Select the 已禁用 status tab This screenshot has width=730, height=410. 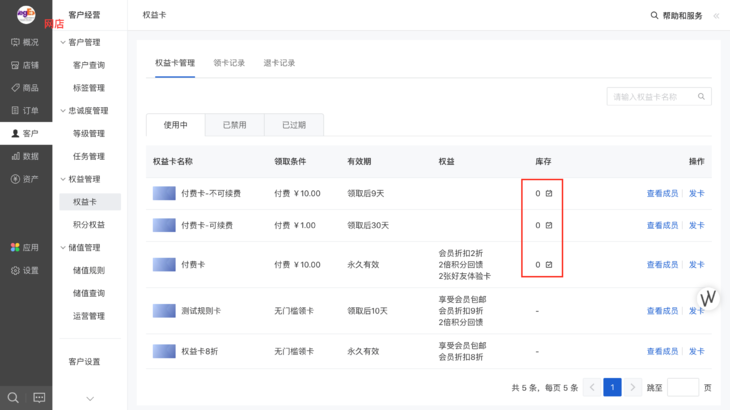click(x=234, y=125)
